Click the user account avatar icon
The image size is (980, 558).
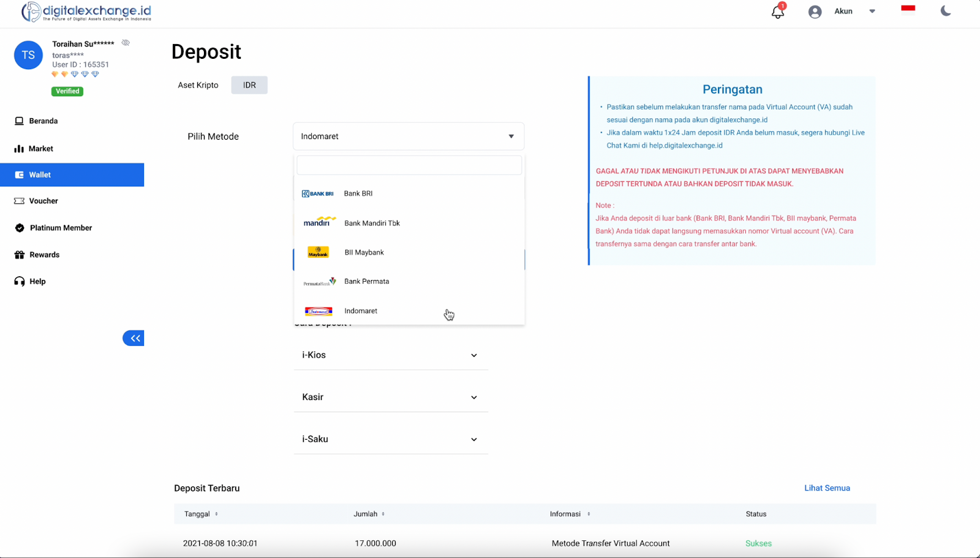(815, 12)
